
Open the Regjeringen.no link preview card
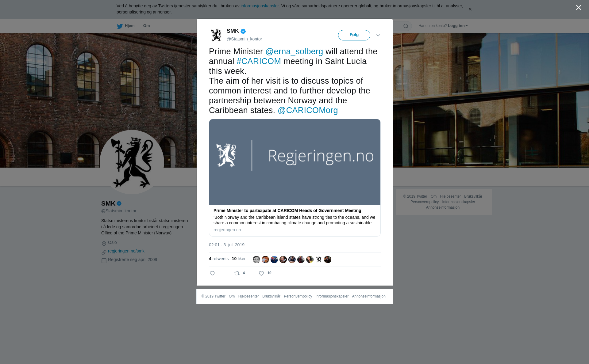point(295,178)
